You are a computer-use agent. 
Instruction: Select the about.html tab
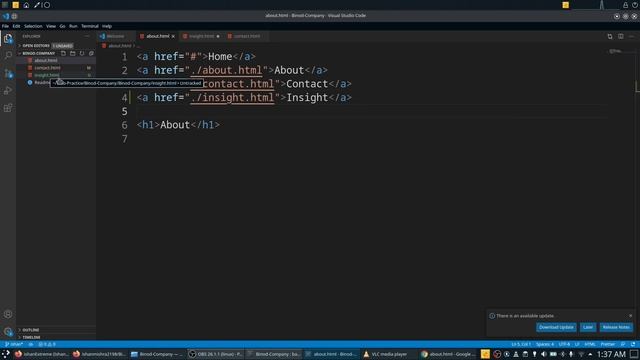(158, 36)
